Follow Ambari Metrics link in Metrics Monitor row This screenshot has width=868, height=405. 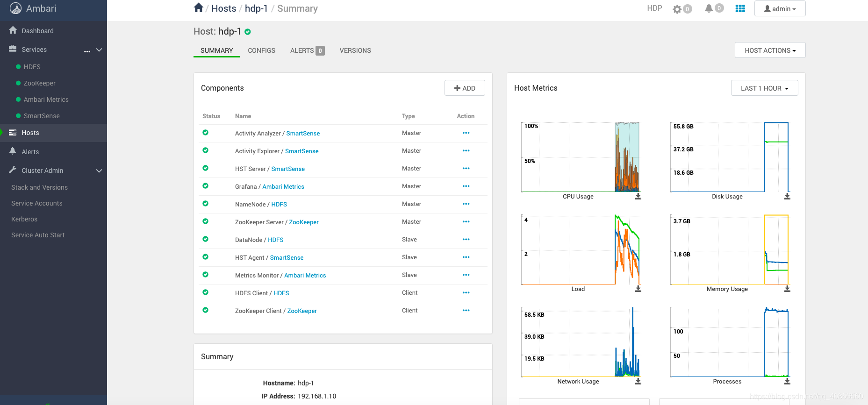point(305,275)
